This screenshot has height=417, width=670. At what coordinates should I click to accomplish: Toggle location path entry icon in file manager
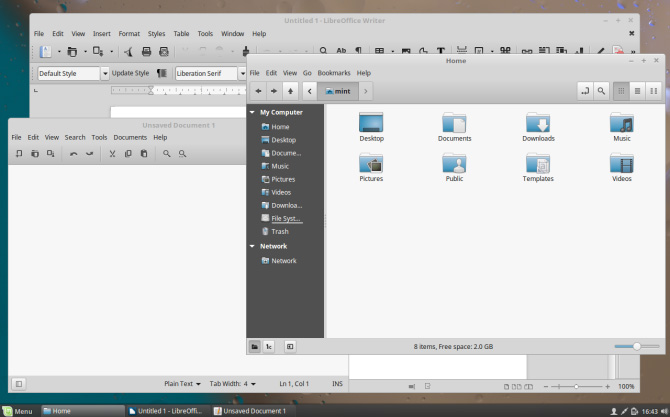click(x=585, y=91)
